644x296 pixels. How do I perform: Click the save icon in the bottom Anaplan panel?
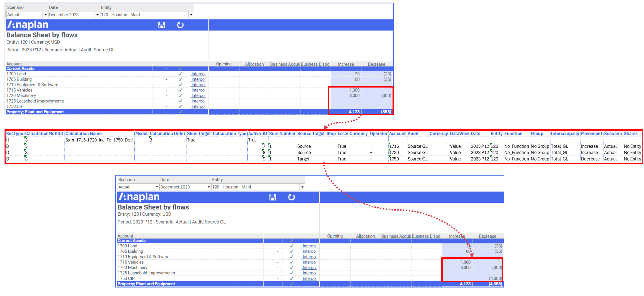(273, 197)
